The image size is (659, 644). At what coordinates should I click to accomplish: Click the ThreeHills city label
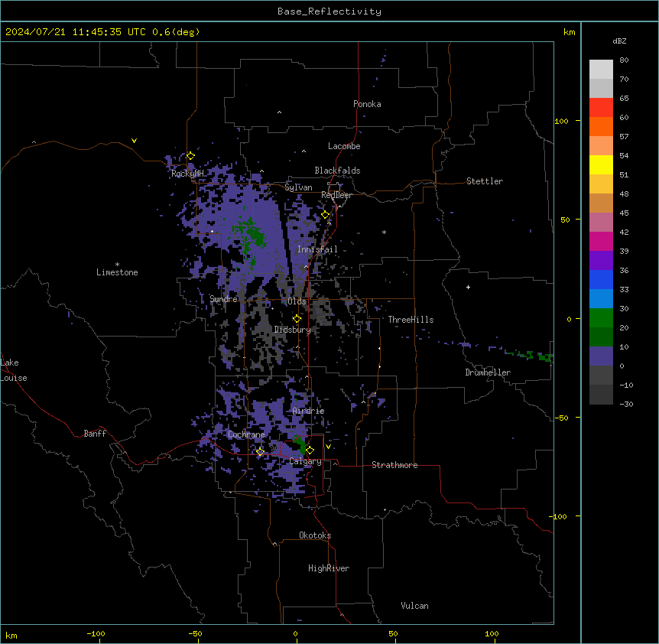pyautogui.click(x=411, y=320)
